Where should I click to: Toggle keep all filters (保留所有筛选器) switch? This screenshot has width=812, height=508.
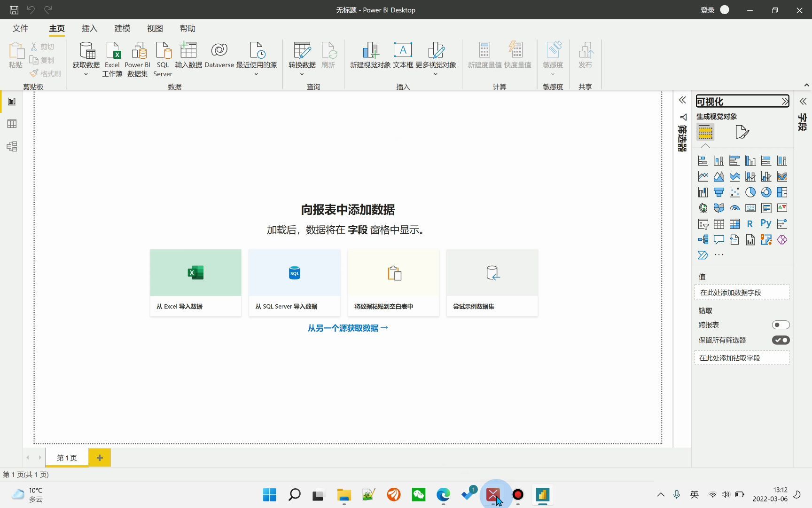781,340
